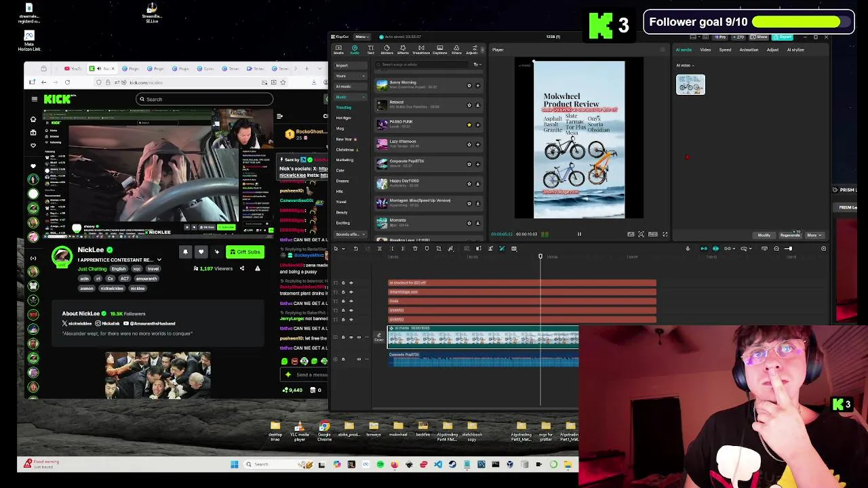Favorite the Happy Day11050 track
Screen dimensions: 868x488
point(469,184)
